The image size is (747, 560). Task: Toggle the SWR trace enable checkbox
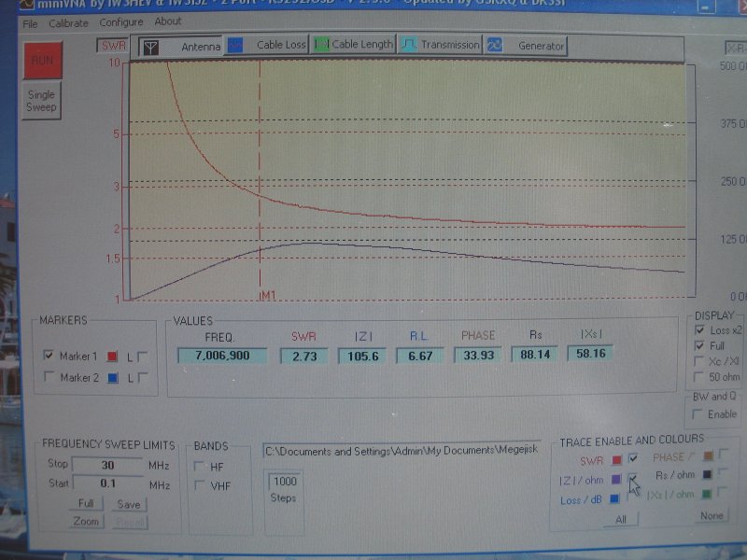pos(633,458)
